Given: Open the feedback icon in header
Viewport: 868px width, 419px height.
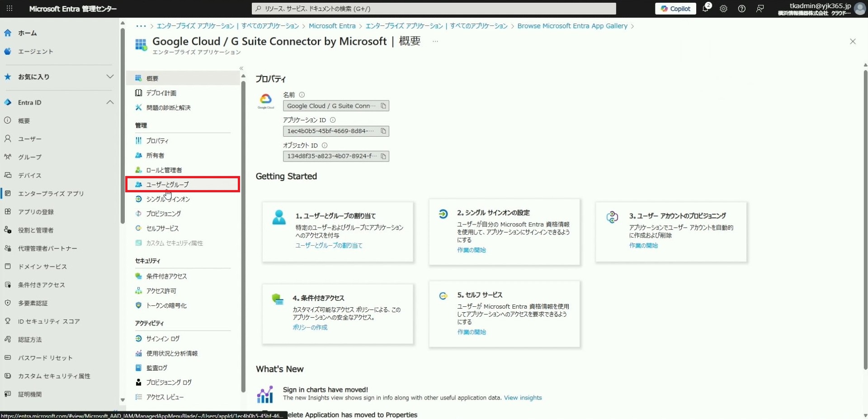Looking at the screenshot, I should pyautogui.click(x=760, y=9).
